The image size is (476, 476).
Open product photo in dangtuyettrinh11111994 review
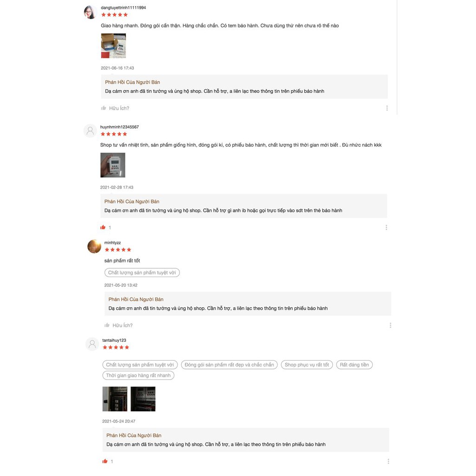(x=113, y=46)
